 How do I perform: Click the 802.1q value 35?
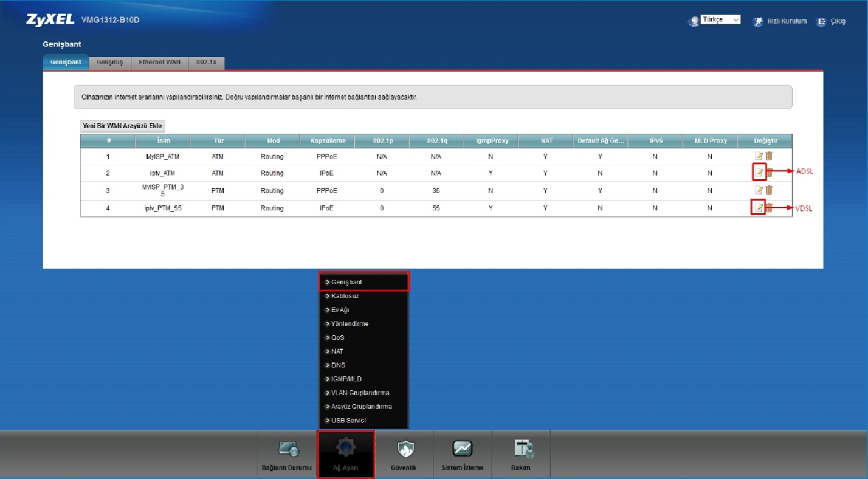[436, 191]
